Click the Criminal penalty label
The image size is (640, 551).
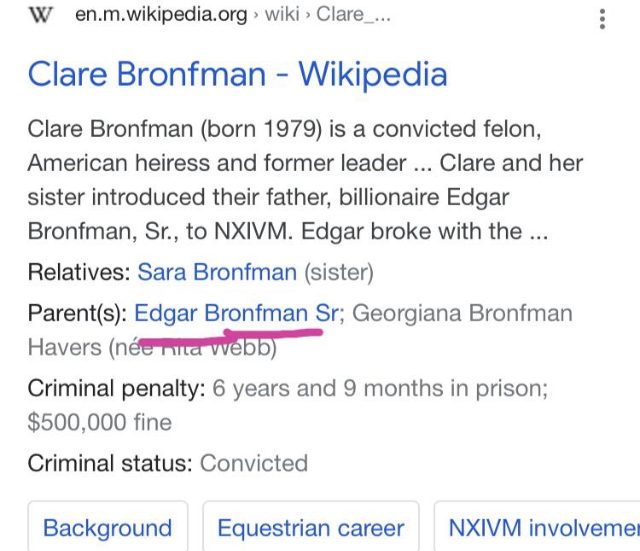click(116, 388)
